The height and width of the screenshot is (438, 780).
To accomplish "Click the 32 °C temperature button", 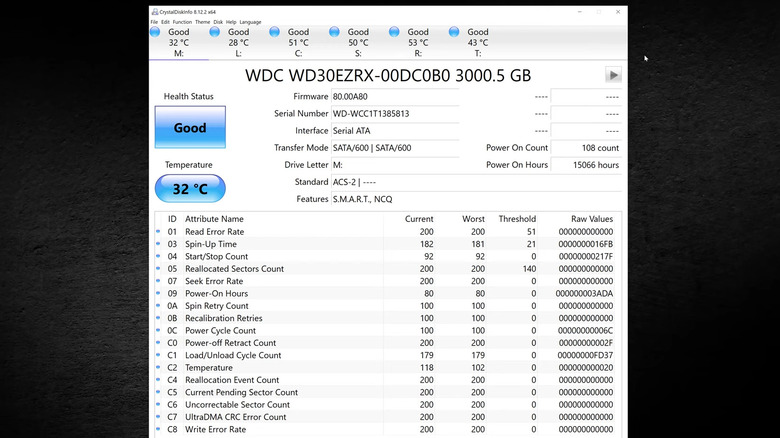I will click(190, 188).
